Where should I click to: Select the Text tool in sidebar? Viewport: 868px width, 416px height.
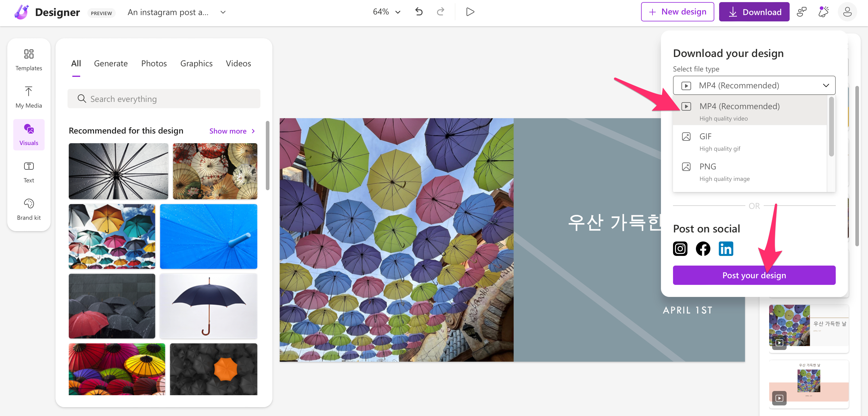coord(29,172)
